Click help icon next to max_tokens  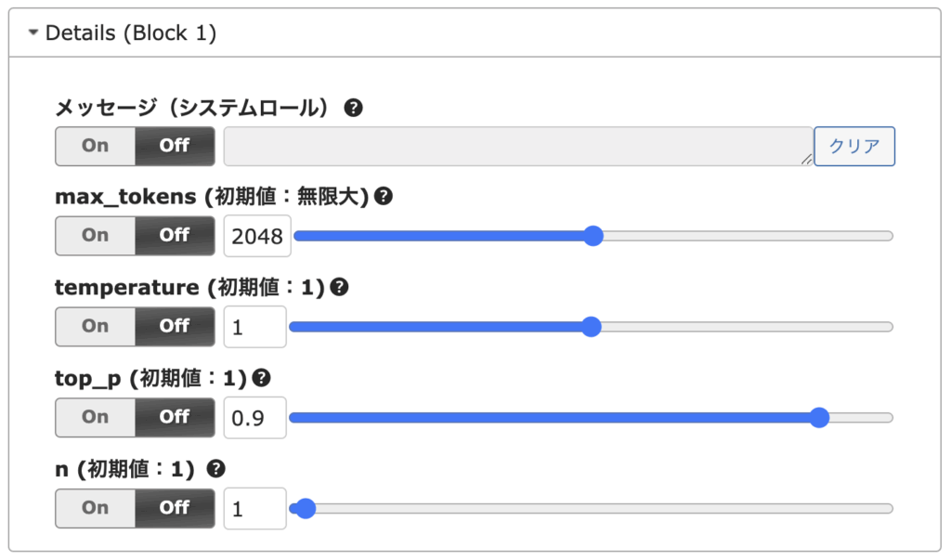383,197
